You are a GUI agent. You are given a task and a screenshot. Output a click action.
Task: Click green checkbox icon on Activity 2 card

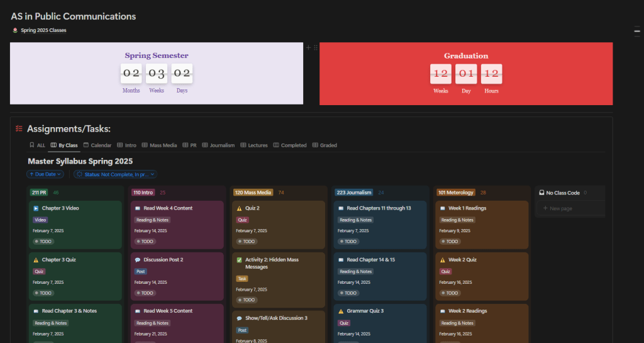pyautogui.click(x=239, y=260)
